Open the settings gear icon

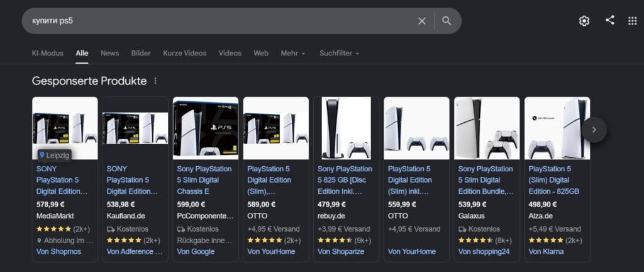click(584, 21)
